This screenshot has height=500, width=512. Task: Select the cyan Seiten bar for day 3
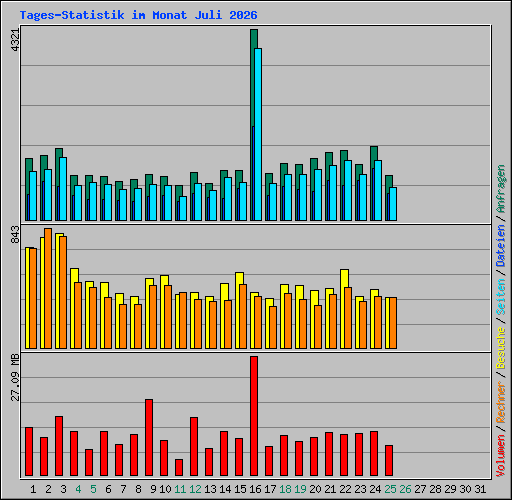click(63, 189)
